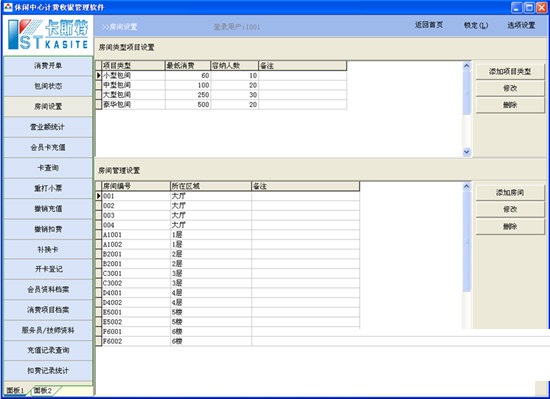The image size is (550, 399).
Task: Choose 撤销充值 in the sidebar
Action: 48,209
